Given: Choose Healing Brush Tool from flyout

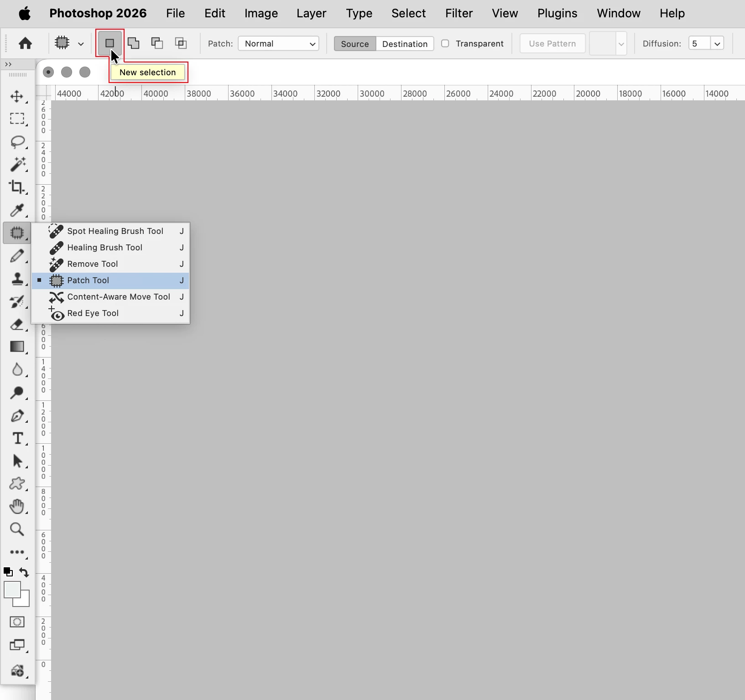Looking at the screenshot, I should [110, 248].
